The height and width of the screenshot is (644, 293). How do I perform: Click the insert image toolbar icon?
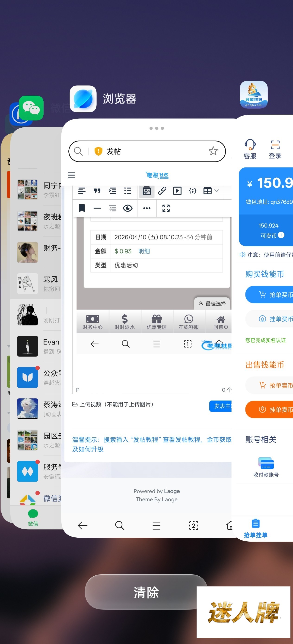[x=147, y=191]
